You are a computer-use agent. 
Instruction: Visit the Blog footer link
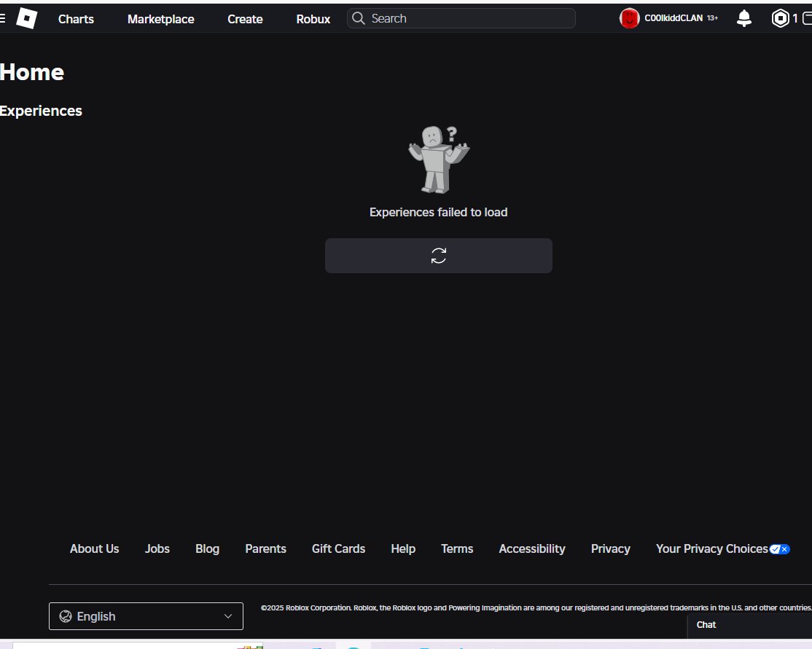tap(207, 548)
